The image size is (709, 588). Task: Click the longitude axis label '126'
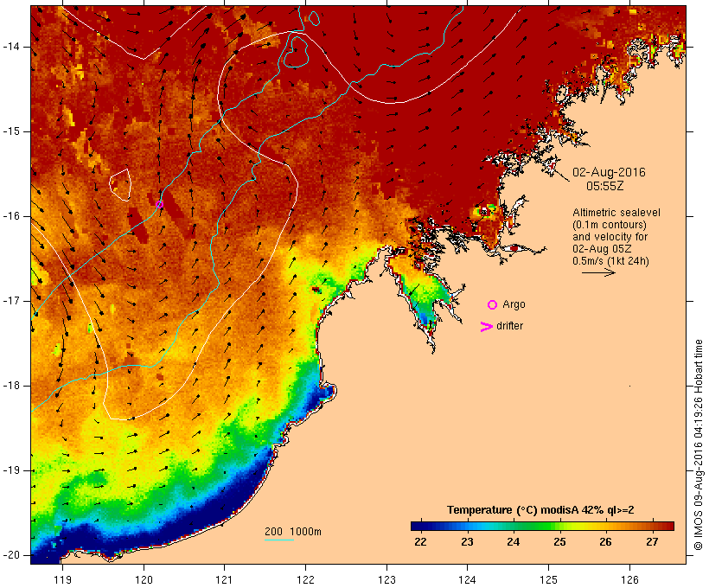[629, 579]
